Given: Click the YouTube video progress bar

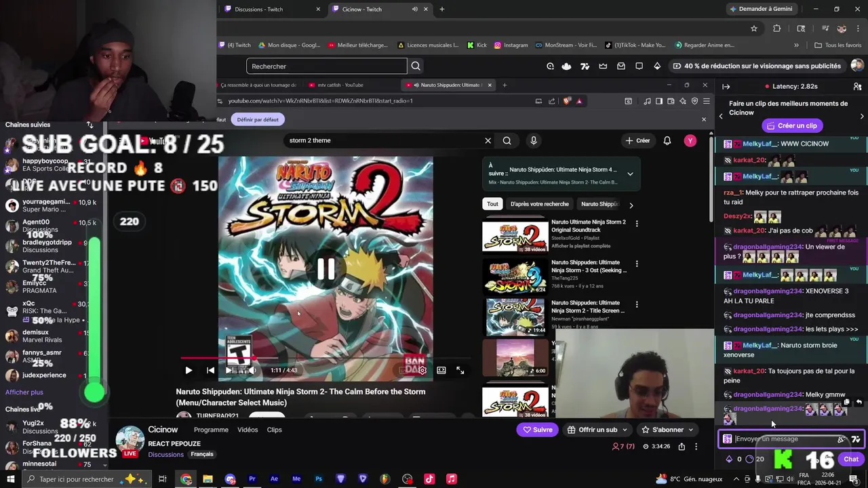Looking at the screenshot, I should [x=325, y=359].
